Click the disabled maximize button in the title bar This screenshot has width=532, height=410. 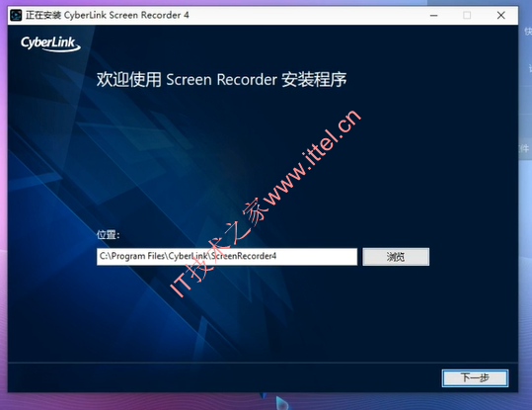pyautogui.click(x=467, y=15)
